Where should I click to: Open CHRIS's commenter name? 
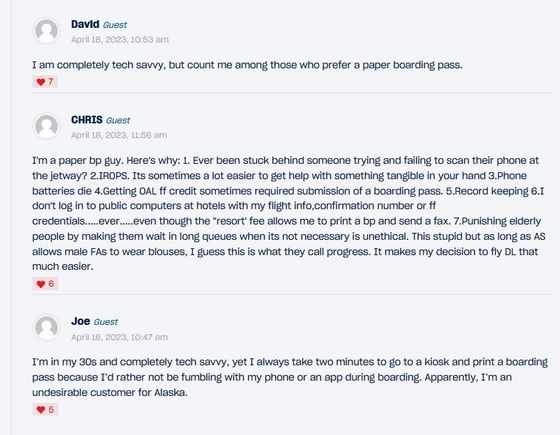(87, 120)
